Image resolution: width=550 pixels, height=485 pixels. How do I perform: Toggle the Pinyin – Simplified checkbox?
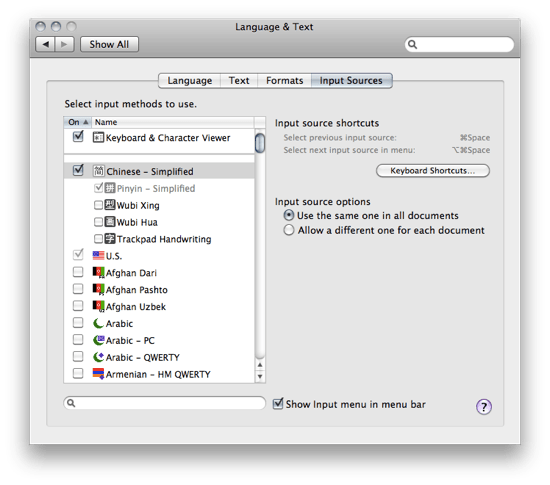99,188
